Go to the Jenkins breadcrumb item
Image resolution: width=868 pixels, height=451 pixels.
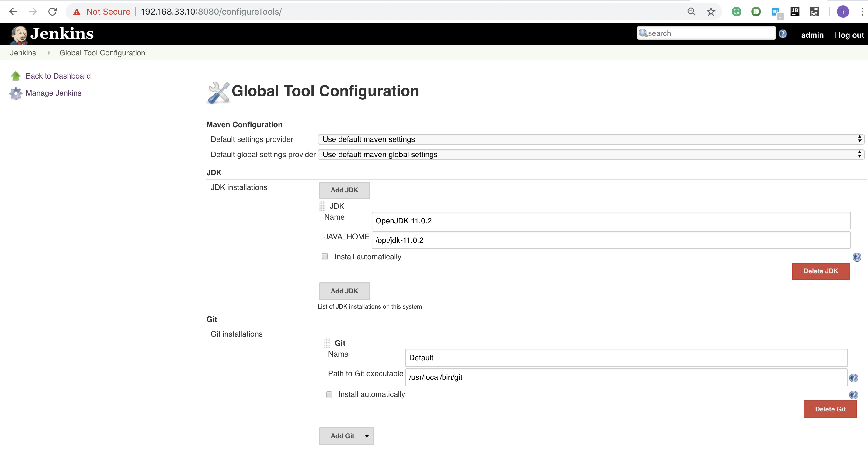(23, 53)
